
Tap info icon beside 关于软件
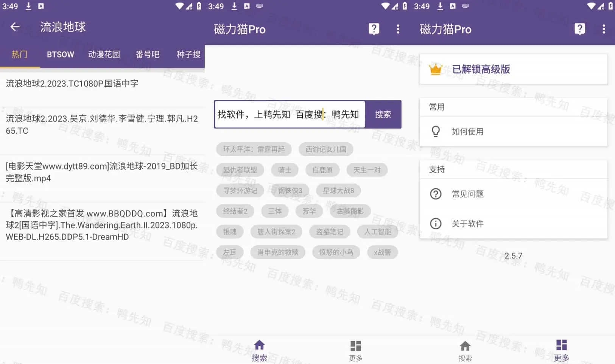coord(436,224)
